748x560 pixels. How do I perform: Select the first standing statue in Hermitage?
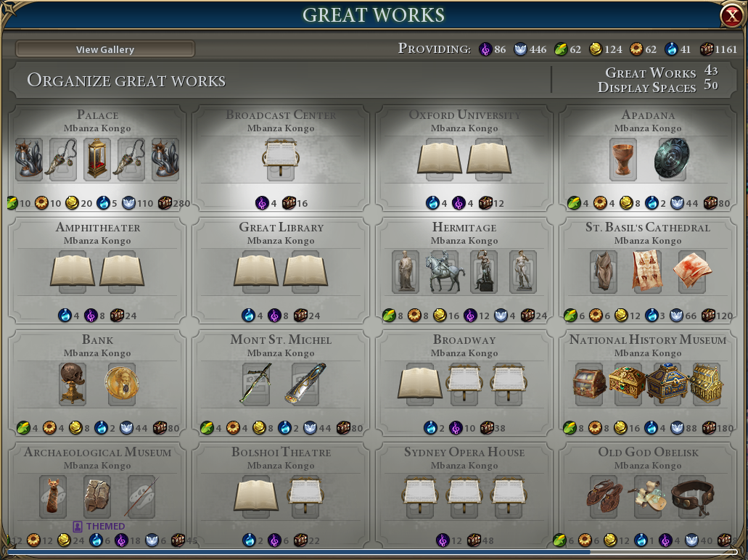click(406, 272)
